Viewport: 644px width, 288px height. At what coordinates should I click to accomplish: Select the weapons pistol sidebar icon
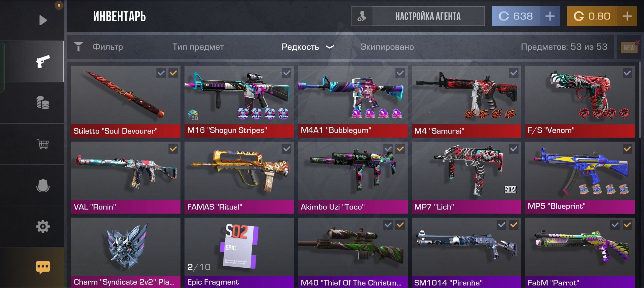pos(43,61)
